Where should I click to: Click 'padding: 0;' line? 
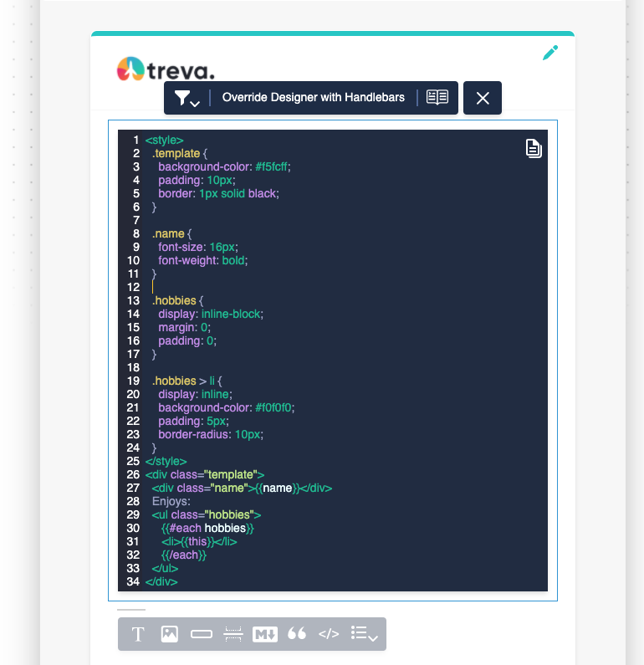pyautogui.click(x=187, y=340)
